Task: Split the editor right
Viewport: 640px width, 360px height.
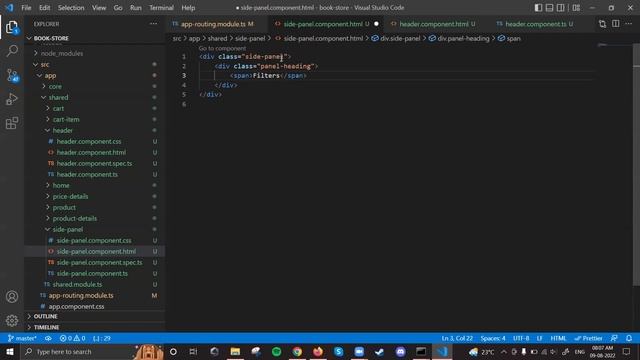Action: 616,24
